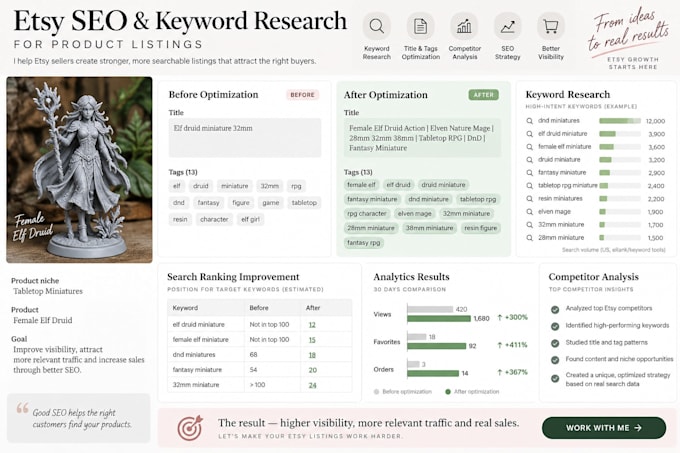Click the After Optimization title field

tap(422, 138)
